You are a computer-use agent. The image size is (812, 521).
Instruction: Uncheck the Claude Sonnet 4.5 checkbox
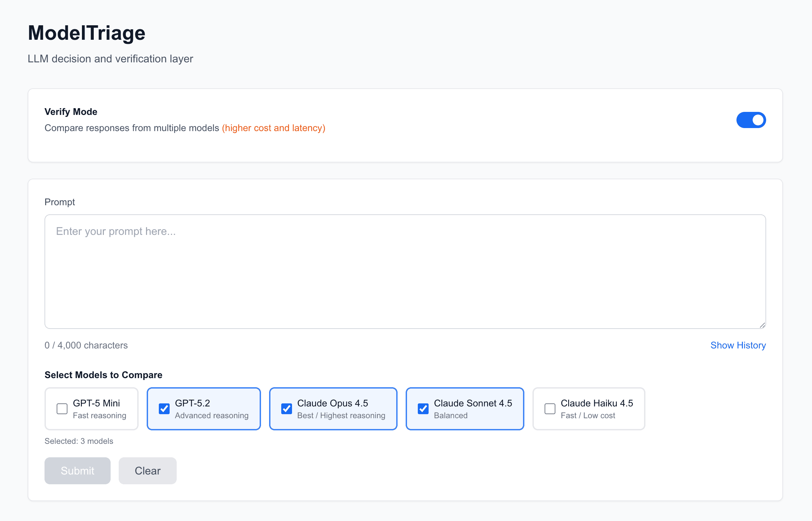[x=423, y=409]
